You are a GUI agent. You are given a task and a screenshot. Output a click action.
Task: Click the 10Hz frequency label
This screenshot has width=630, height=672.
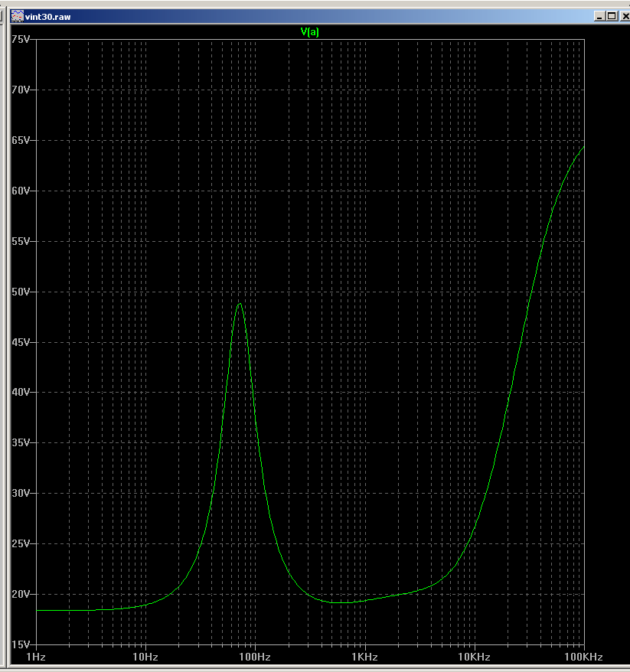145,657
